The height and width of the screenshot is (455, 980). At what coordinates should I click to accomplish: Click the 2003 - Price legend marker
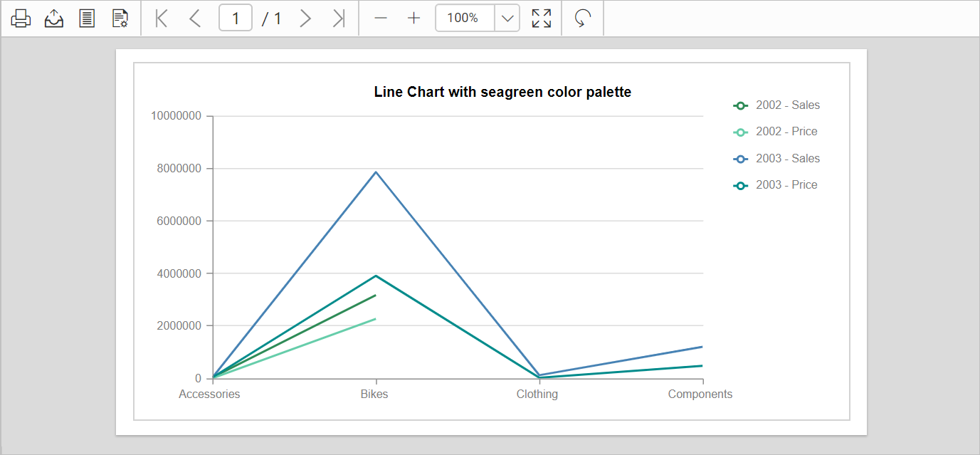point(740,185)
